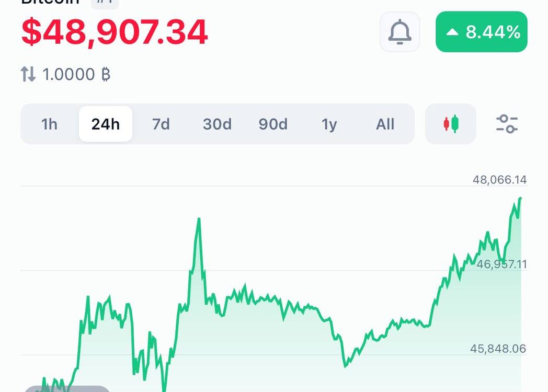Select the 24h timeframe

point(106,124)
